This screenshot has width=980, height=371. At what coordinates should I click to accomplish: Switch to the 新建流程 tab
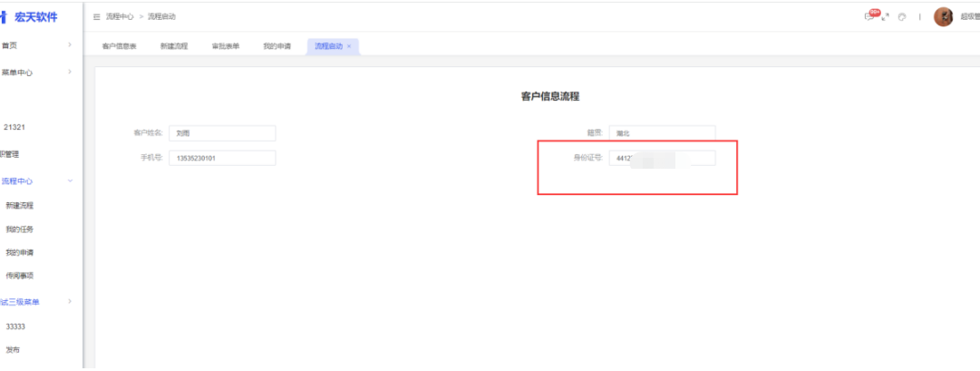pyautogui.click(x=174, y=46)
